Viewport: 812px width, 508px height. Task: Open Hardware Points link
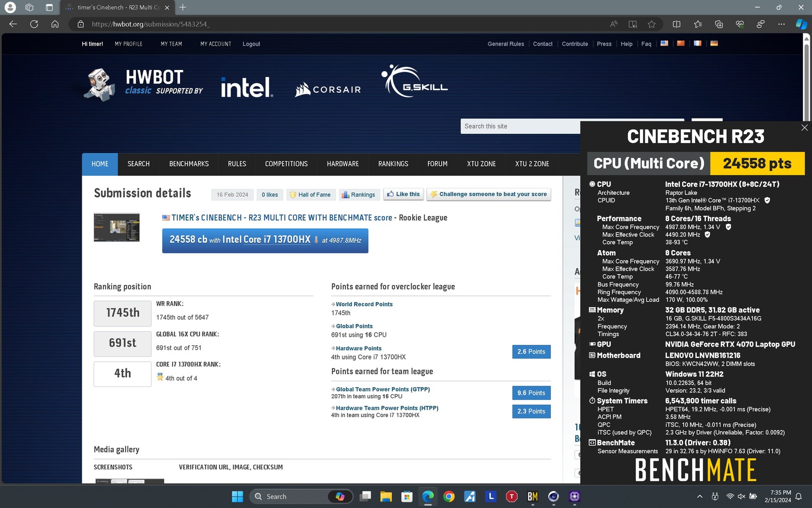pos(359,348)
